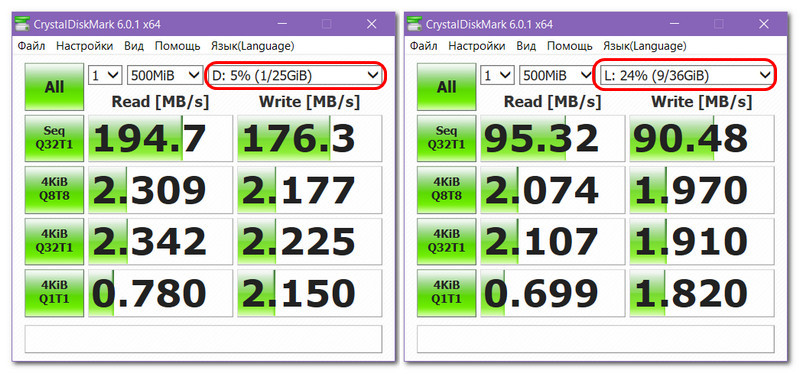Open Настройки menu in left window
The width and height of the screenshot is (800, 374).
tap(84, 46)
